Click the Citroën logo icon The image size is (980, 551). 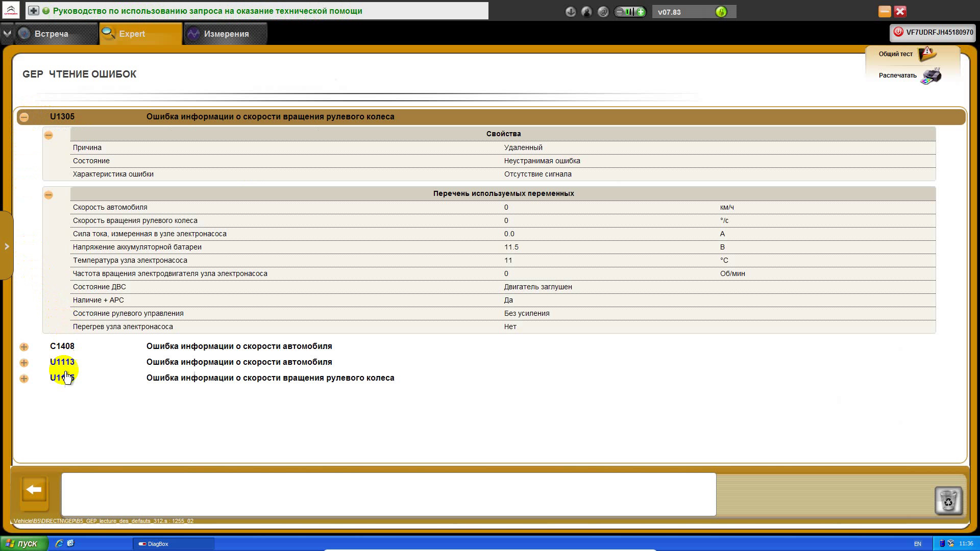(10, 10)
